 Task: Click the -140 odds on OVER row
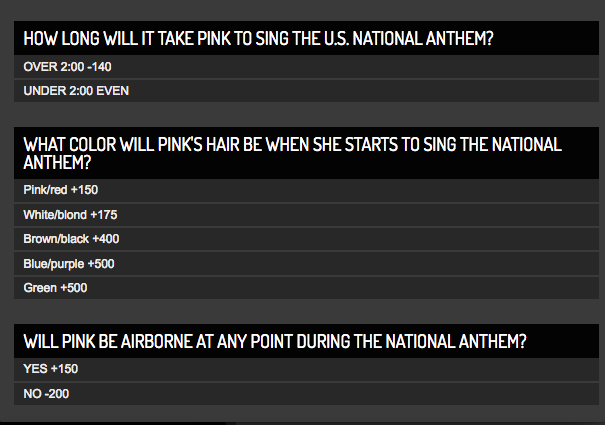pyautogui.click(x=100, y=67)
